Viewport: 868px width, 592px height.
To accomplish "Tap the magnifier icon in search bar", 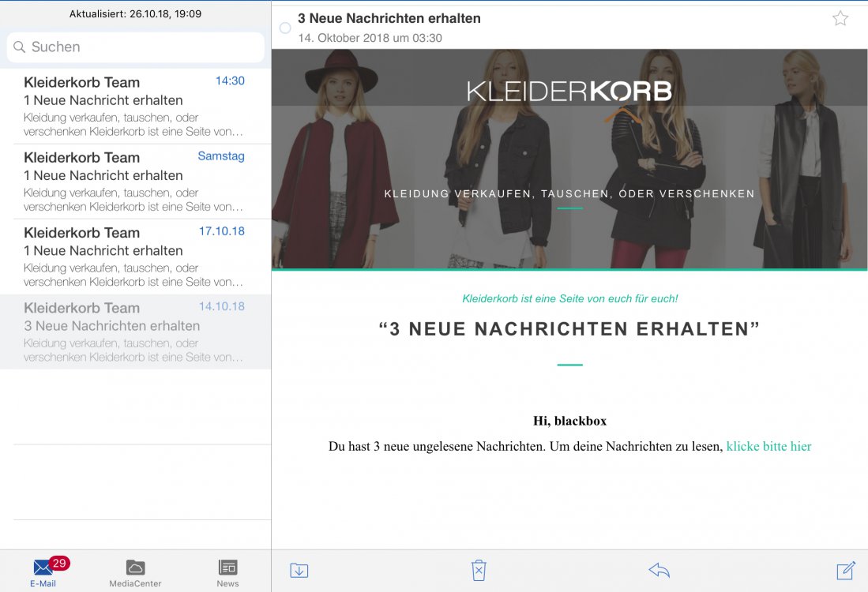I will pyautogui.click(x=20, y=47).
